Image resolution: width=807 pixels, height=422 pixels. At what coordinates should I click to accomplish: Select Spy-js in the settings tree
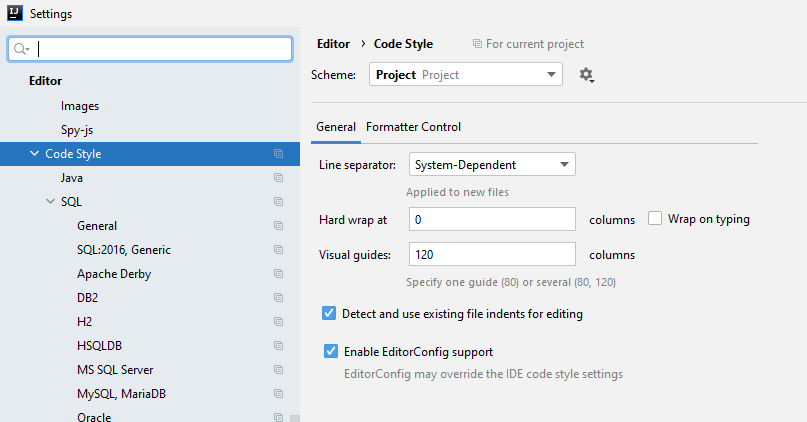tap(77, 130)
